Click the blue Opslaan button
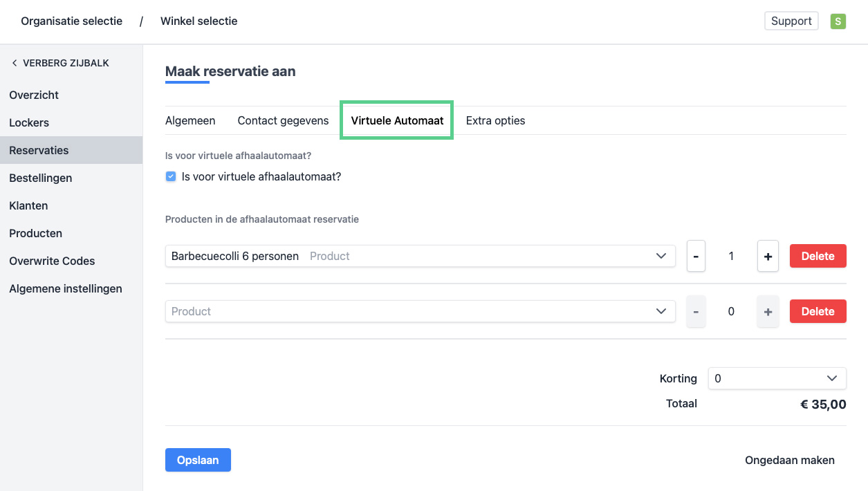 coord(198,460)
